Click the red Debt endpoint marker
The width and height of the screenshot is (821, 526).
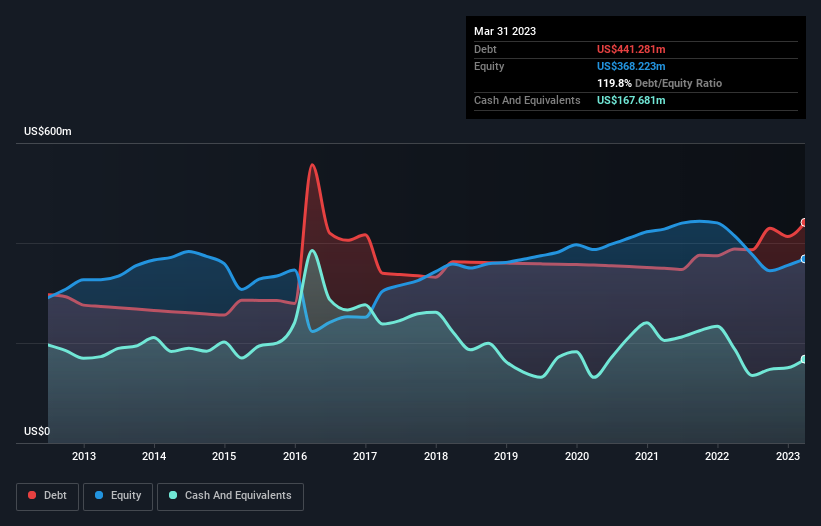804,222
